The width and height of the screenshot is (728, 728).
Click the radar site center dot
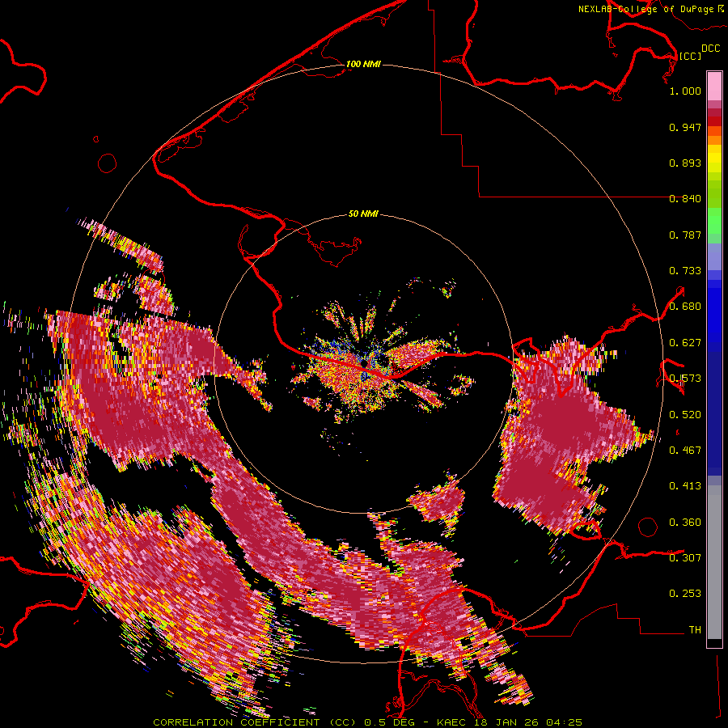[365, 363]
